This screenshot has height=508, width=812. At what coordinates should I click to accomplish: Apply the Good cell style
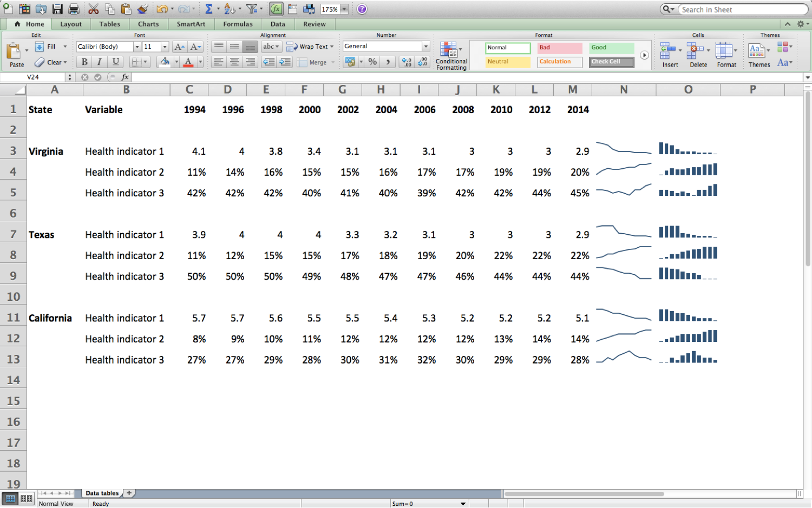612,48
